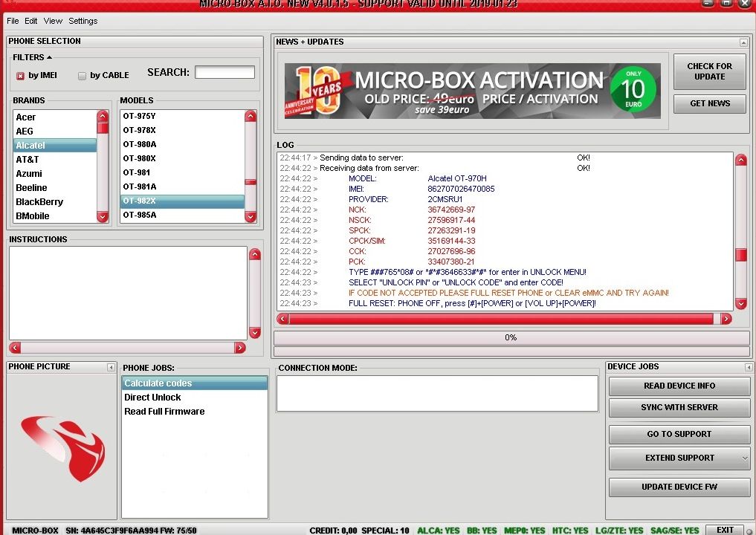
Task: Click EXTEND SUPPORT button
Action: (679, 458)
